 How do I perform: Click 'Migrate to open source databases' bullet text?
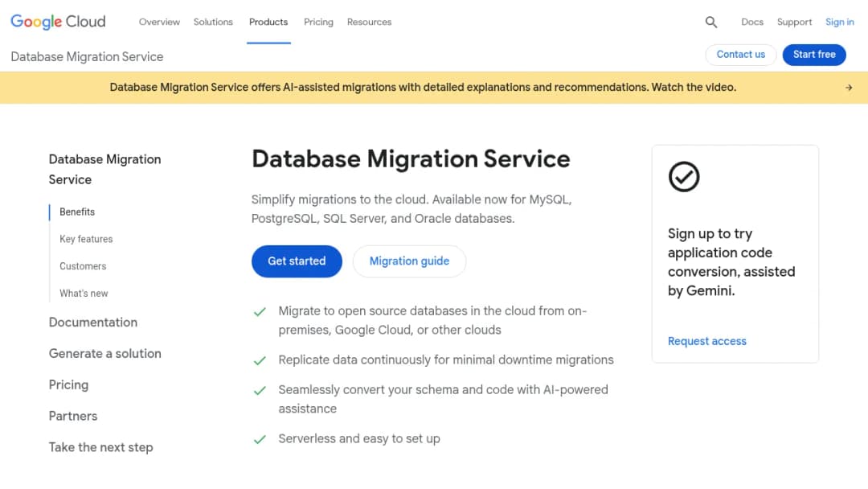(x=432, y=320)
